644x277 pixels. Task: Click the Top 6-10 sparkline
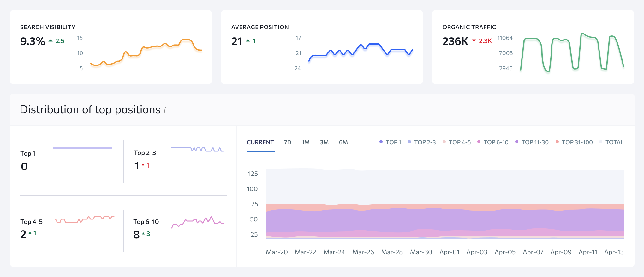click(197, 222)
